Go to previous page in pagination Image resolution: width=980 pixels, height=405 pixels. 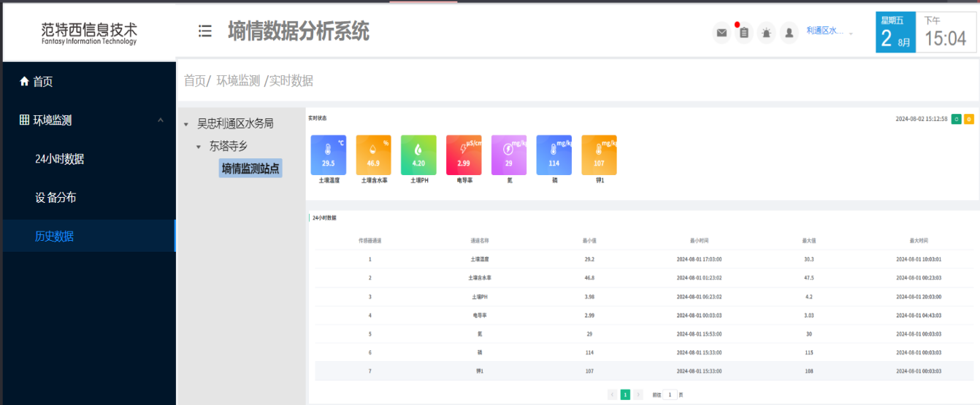click(x=613, y=394)
